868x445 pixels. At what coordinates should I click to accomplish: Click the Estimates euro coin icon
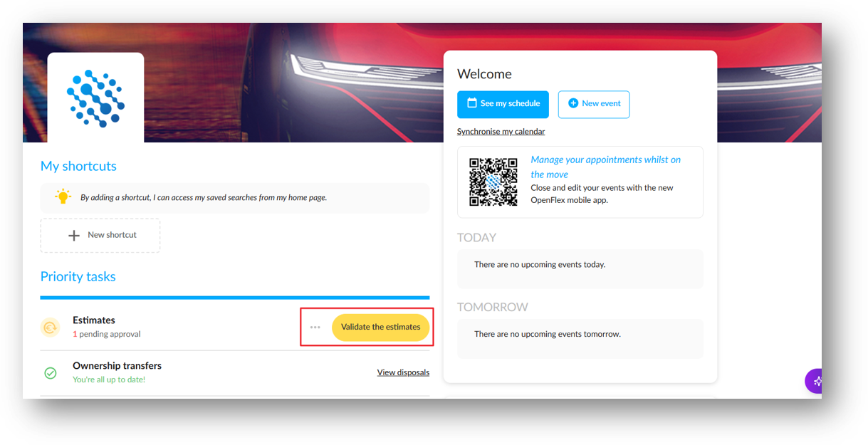[50, 328]
